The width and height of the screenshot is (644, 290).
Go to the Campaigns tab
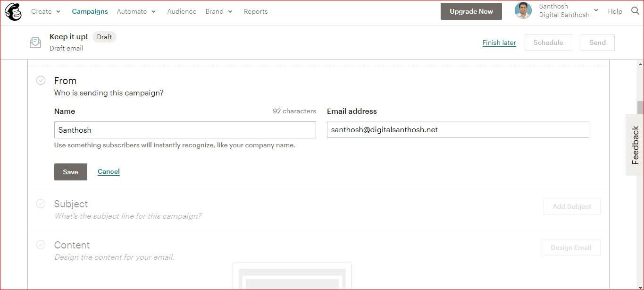click(x=90, y=11)
